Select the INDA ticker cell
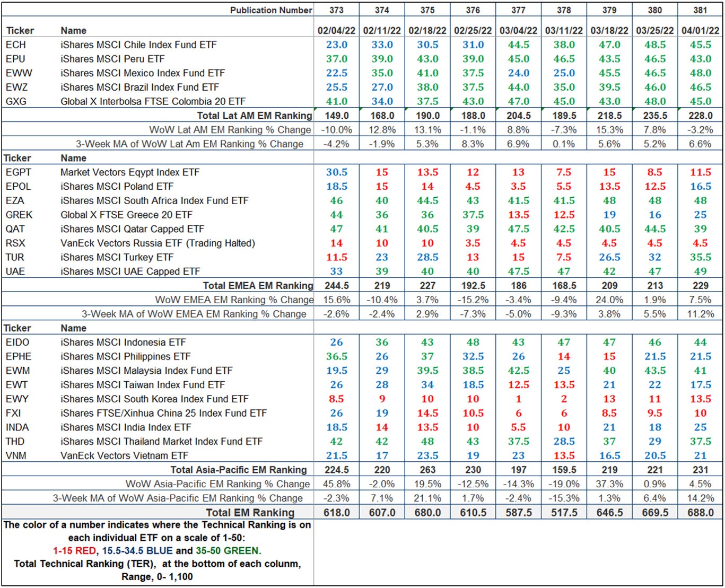 click(17, 427)
